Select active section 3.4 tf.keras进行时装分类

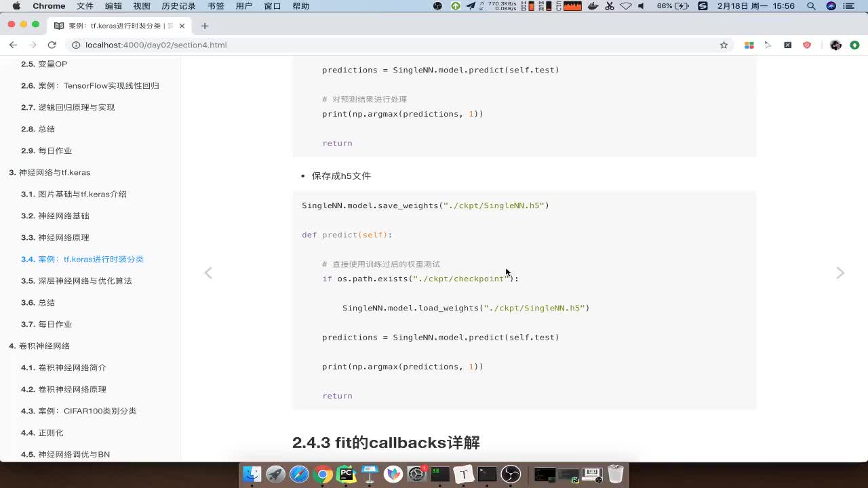[82, 259]
